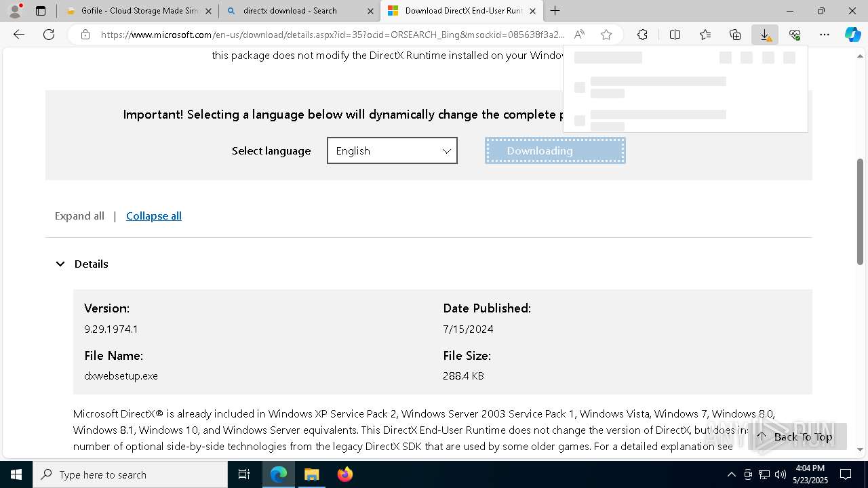Open Collections panel
868x488 pixels.
(x=735, y=35)
